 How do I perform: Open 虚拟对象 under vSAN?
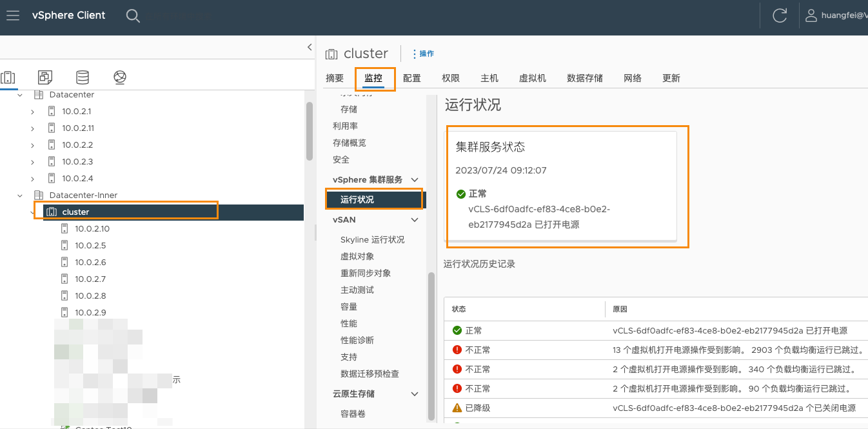357,257
